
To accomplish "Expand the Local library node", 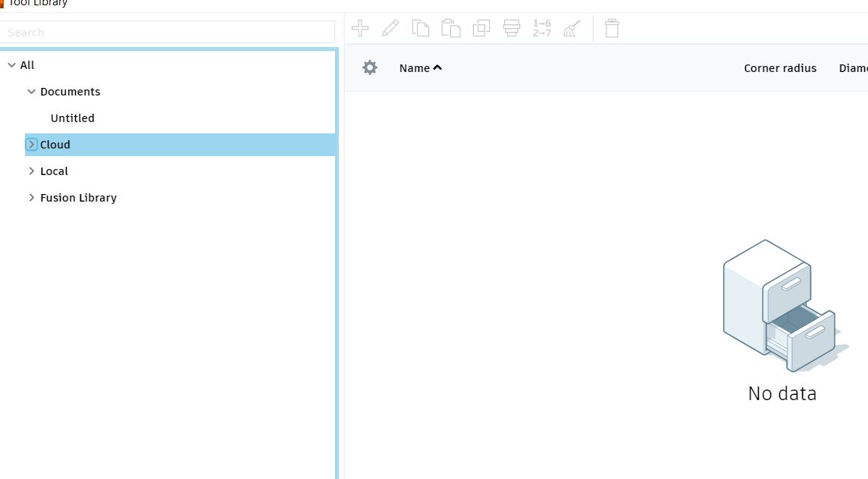I will 32,171.
